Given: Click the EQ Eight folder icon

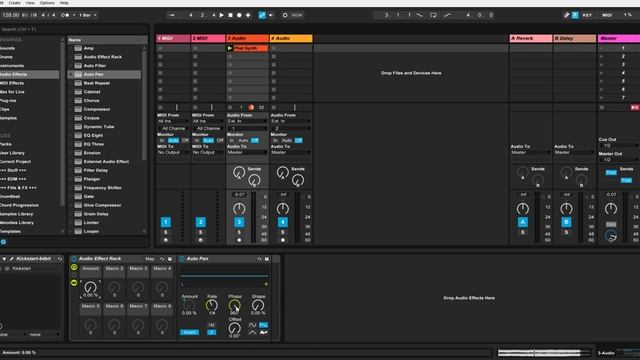Looking at the screenshot, I should [x=78, y=135].
